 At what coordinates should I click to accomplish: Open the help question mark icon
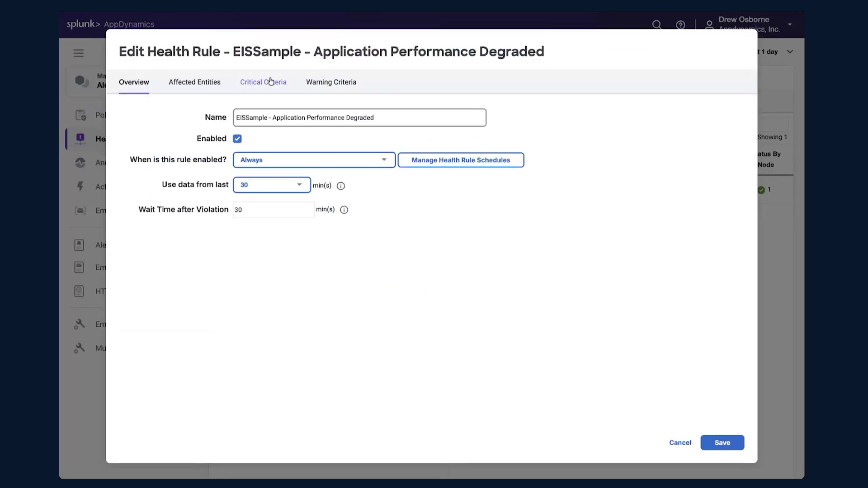click(680, 25)
